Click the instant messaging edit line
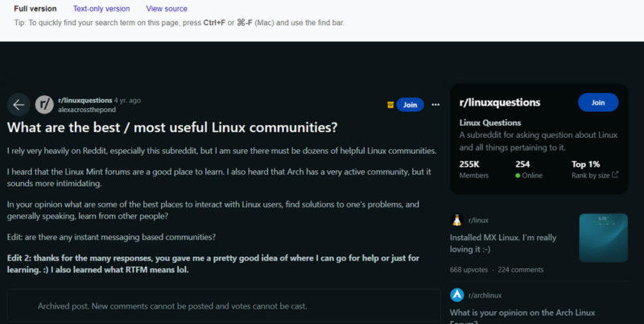 pyautogui.click(x=111, y=237)
